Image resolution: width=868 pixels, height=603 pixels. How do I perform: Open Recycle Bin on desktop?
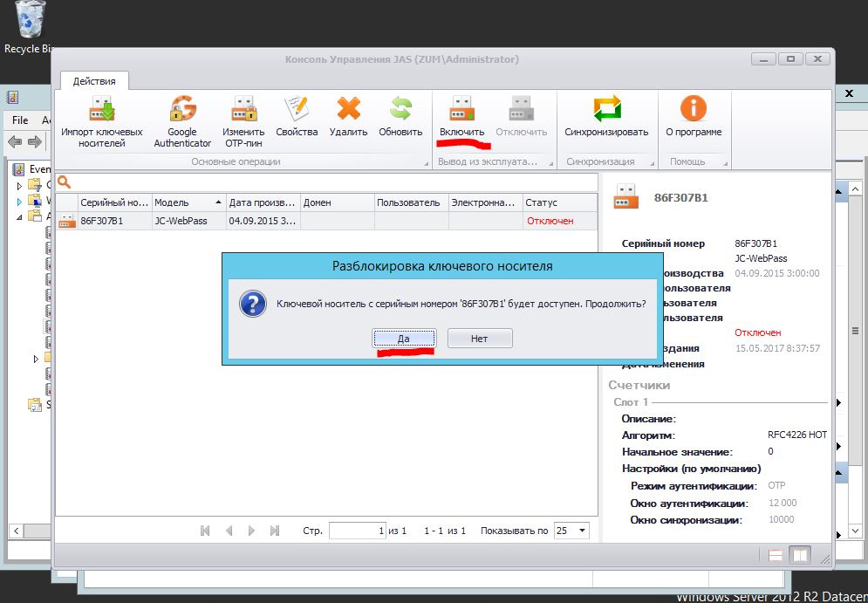pyautogui.click(x=28, y=26)
